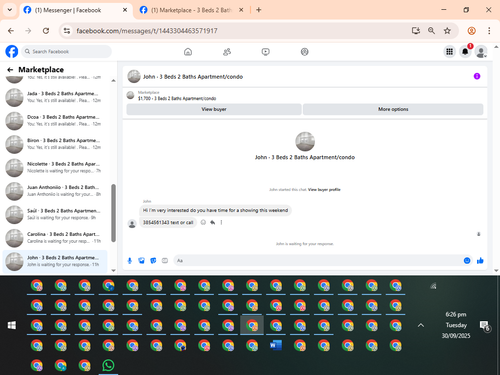The width and height of the screenshot is (500, 375).
Task: View site information for facebook.com
Action: (x=67, y=31)
